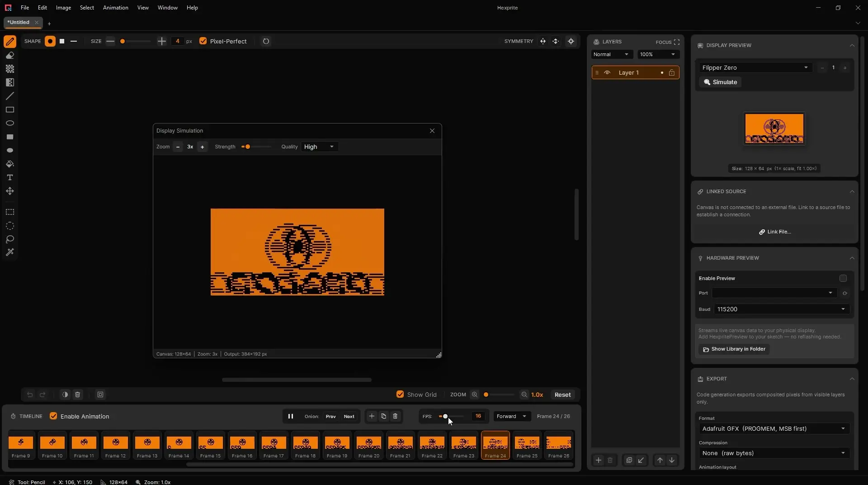Open the Select menu
This screenshot has height=485, width=868.
[87, 8]
